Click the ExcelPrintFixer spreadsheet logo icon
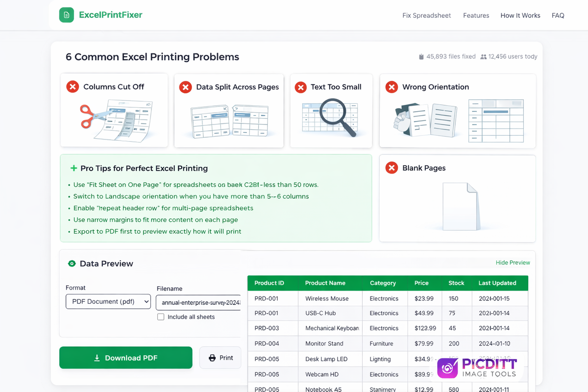This screenshot has height=392, width=588. 66,15
